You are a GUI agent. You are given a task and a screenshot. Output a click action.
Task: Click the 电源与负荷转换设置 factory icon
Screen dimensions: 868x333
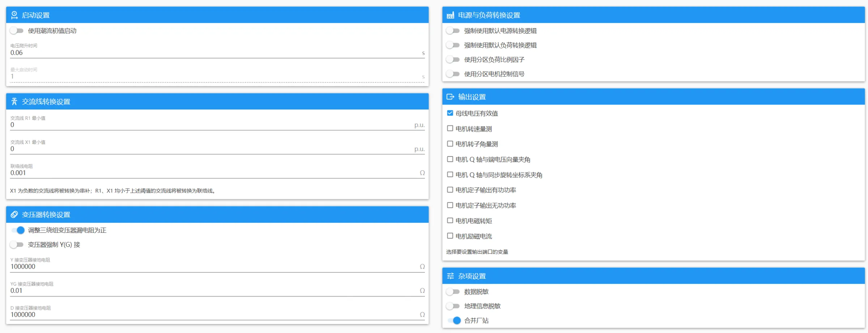pyautogui.click(x=450, y=15)
